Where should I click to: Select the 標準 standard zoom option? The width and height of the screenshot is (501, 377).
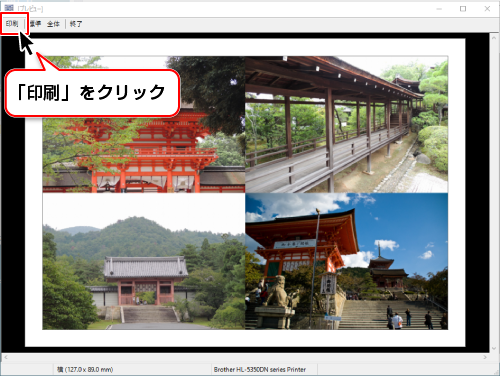pos(35,24)
